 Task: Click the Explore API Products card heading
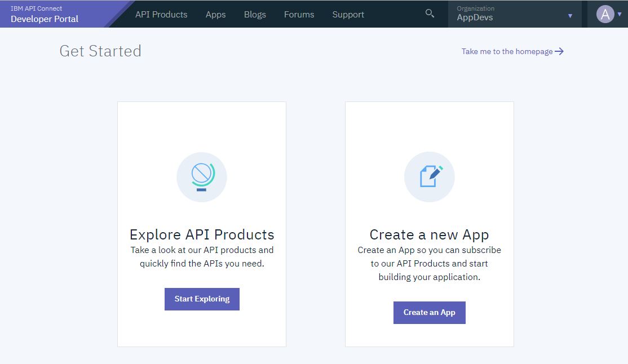pyautogui.click(x=202, y=234)
